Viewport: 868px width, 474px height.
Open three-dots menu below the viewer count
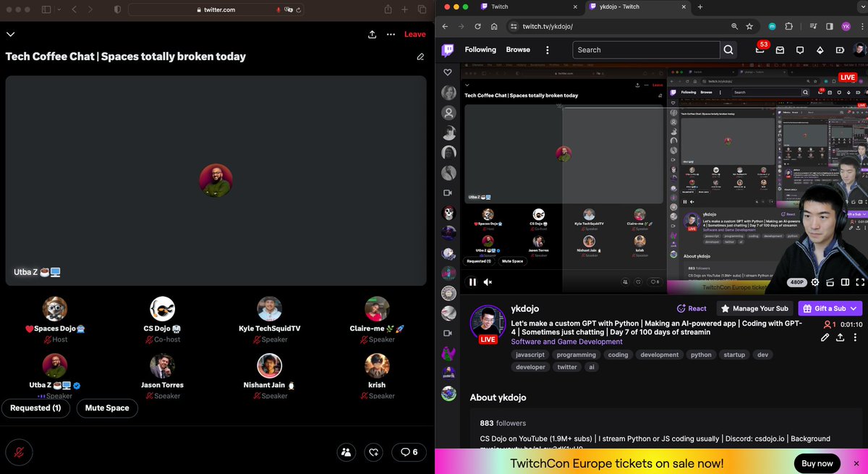tap(855, 337)
